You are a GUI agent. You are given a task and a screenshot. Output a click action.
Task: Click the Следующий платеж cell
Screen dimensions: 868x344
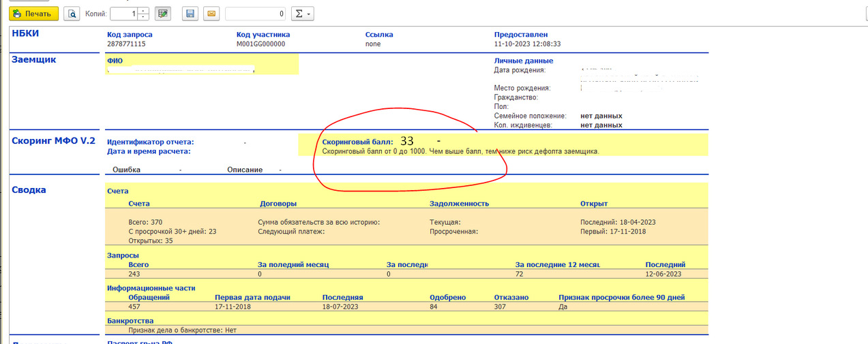pos(290,232)
